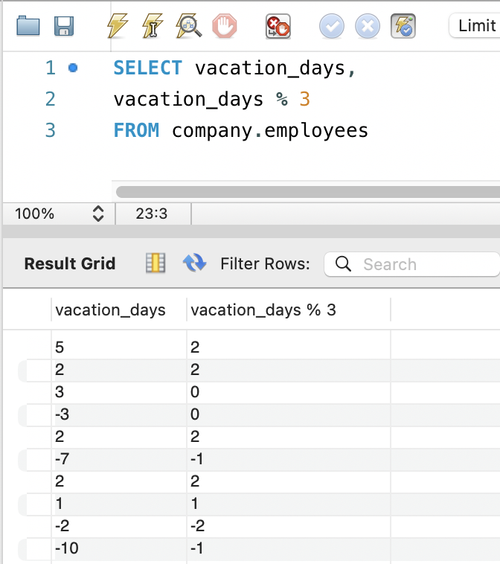The image size is (500, 564).
Task: Open the Limit rows dropdown
Action: [x=474, y=26]
